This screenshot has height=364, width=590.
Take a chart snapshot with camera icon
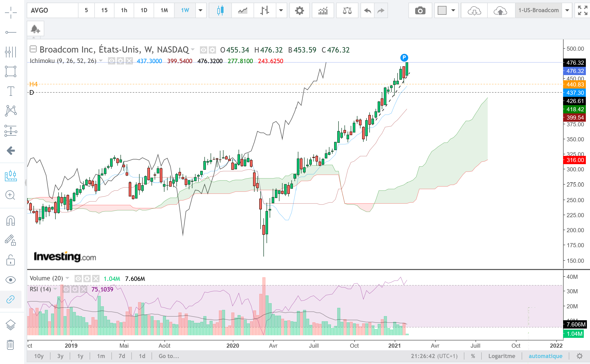[x=420, y=11]
